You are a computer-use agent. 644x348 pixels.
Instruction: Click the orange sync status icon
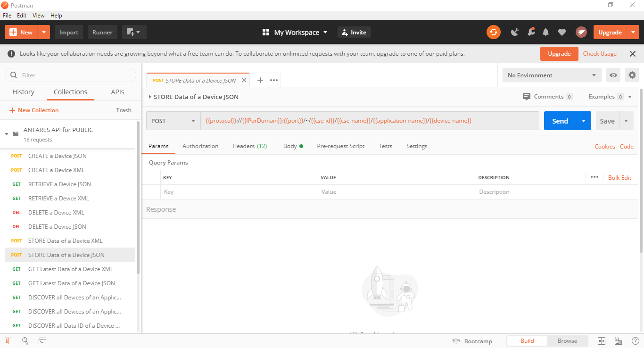493,32
